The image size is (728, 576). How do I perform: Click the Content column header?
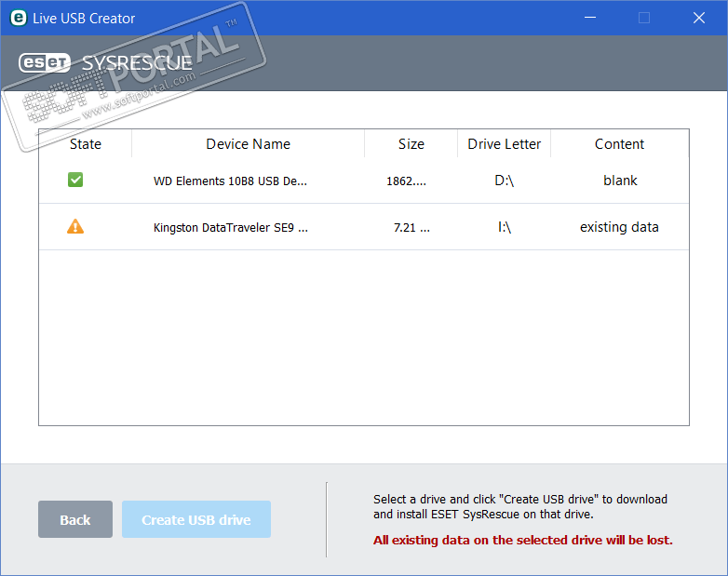[x=619, y=144]
